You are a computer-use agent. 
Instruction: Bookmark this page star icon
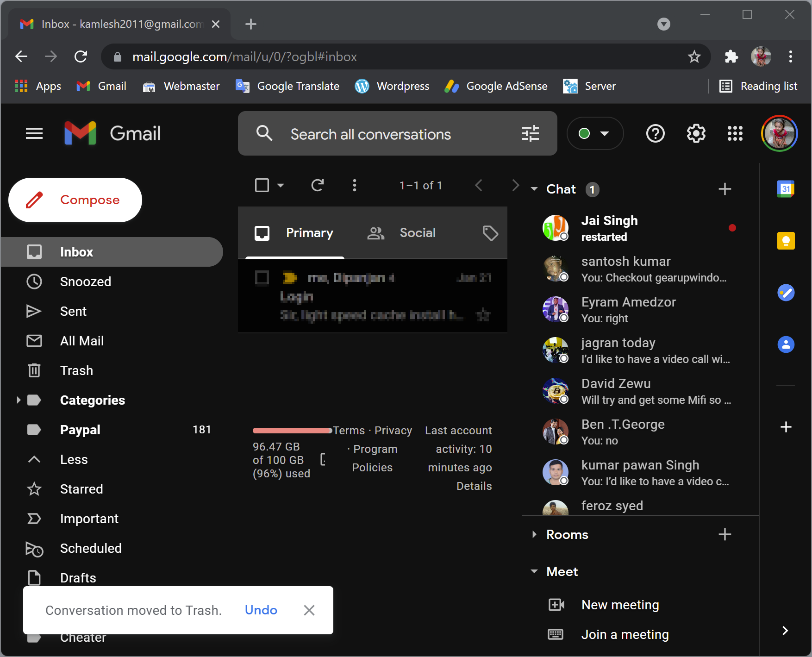(694, 57)
